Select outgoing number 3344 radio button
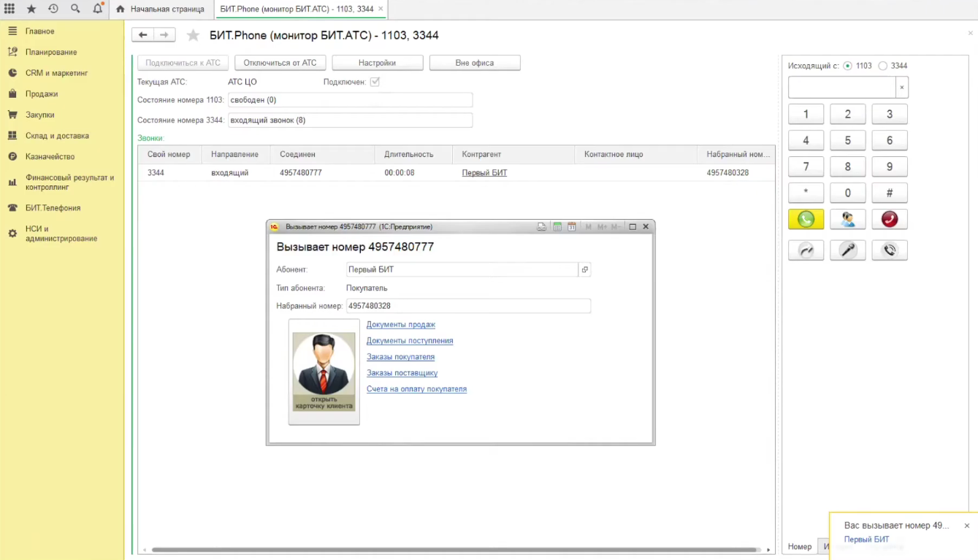978x560 pixels. tap(882, 66)
